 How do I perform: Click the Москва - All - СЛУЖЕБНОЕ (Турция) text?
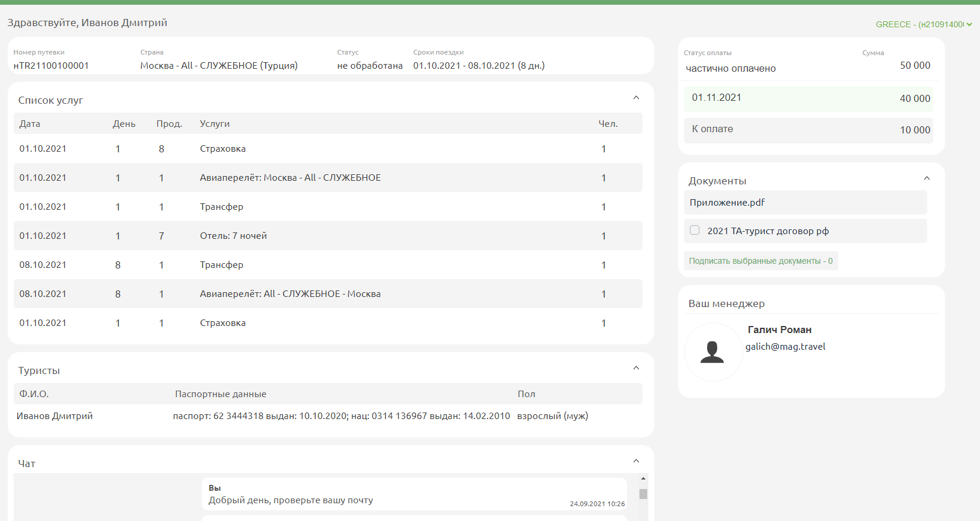point(219,66)
